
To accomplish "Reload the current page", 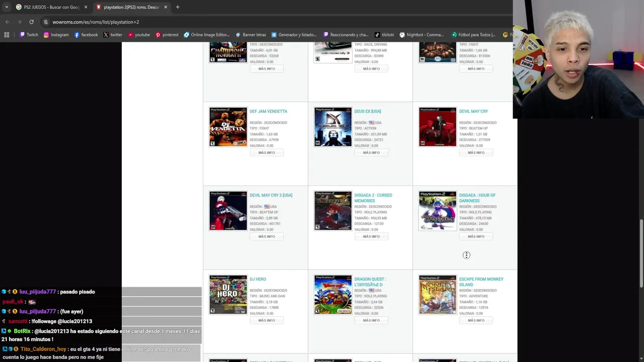I will point(31,22).
